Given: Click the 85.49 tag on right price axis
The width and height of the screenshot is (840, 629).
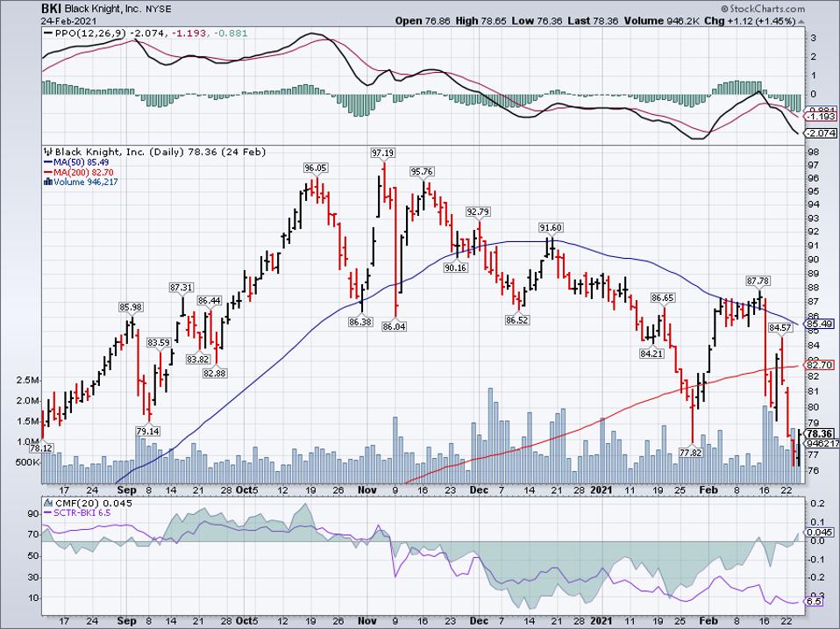Looking at the screenshot, I should pyautogui.click(x=820, y=324).
